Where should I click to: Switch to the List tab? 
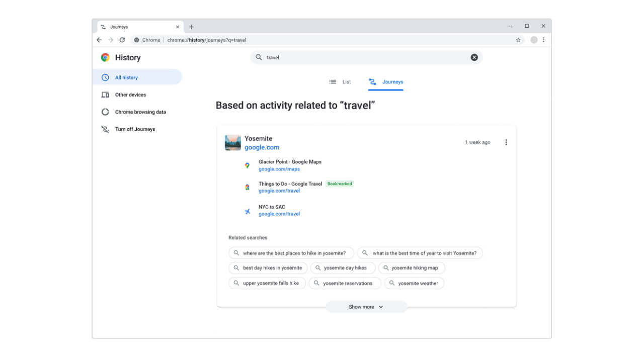341,82
